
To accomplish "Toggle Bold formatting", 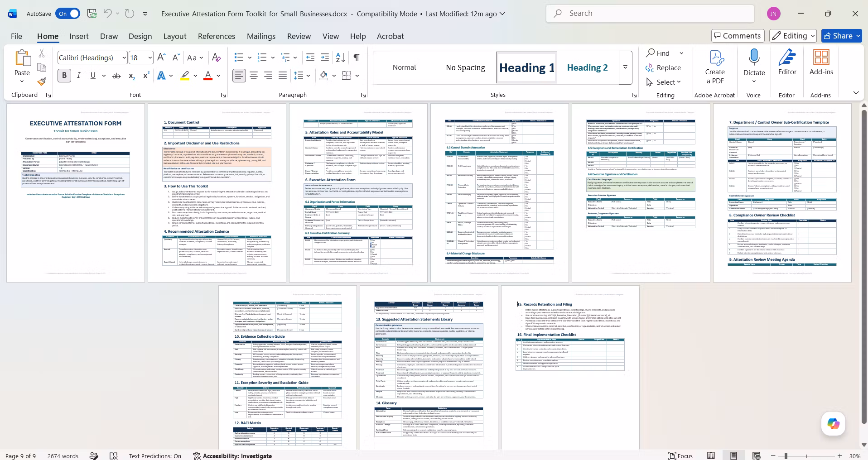I will coord(64,76).
